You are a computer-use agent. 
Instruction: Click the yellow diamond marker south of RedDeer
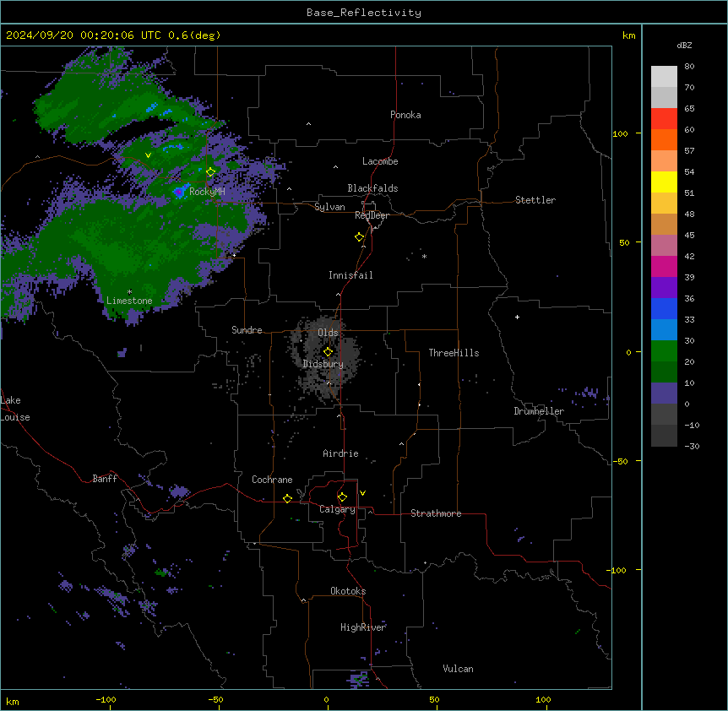(x=359, y=236)
